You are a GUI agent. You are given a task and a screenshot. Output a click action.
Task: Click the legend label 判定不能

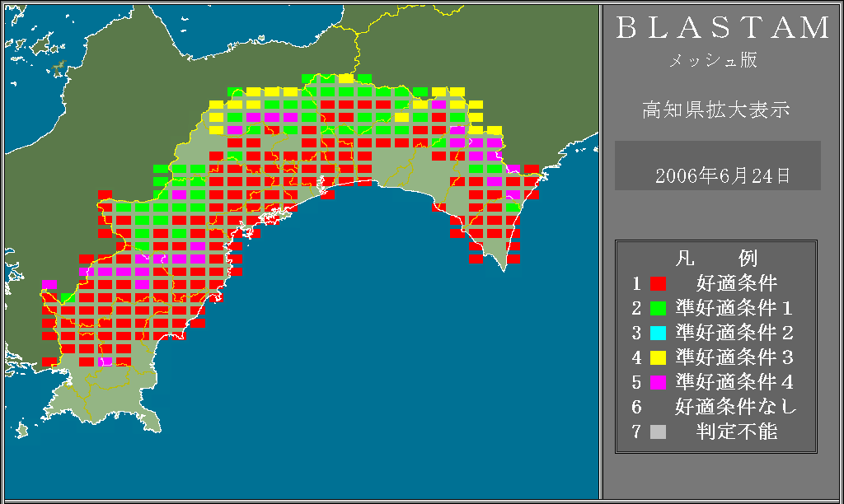[737, 432]
